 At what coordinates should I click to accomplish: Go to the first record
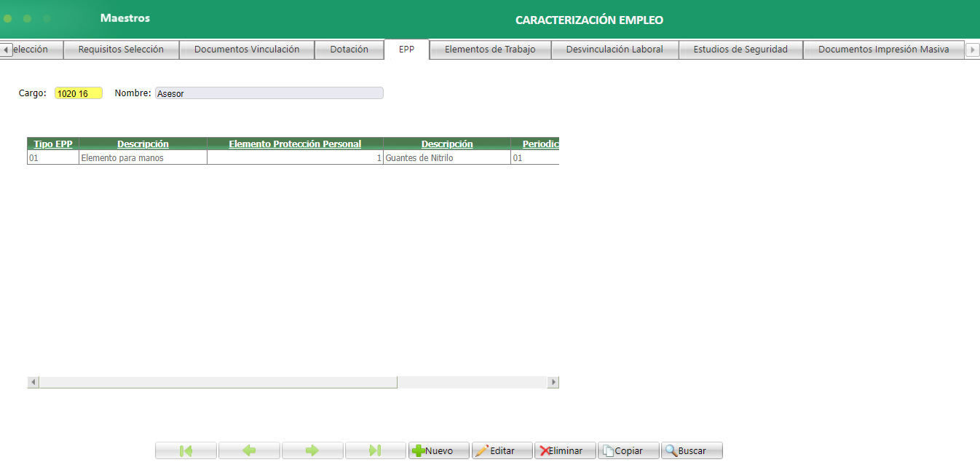[186, 450]
